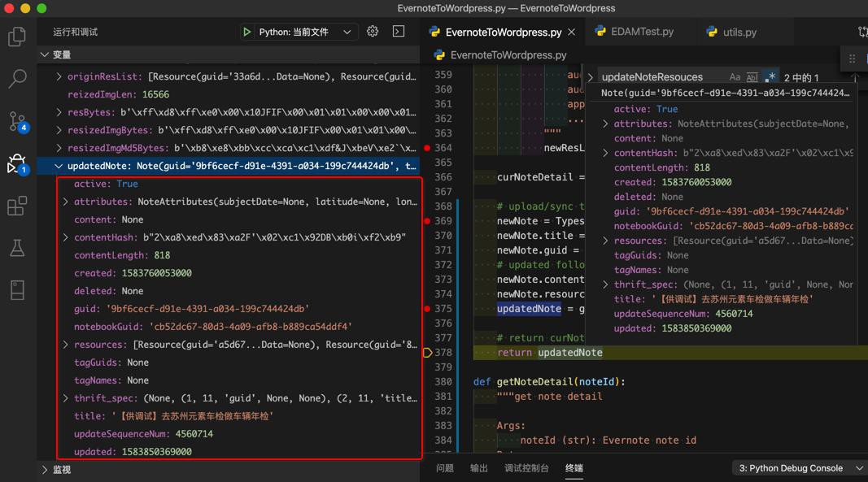
Task: Click the '2 中的 1' match count
Action: [801, 77]
